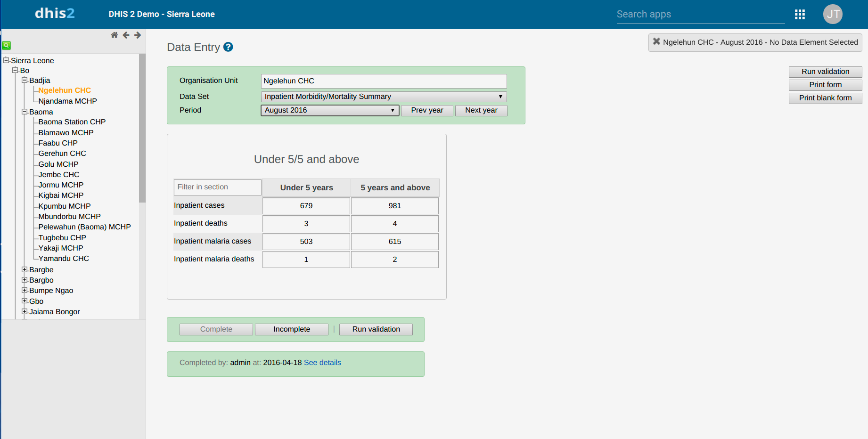Viewport: 868px width, 439px height.
Task: Open the Period dropdown showing August 2016
Action: coord(330,110)
